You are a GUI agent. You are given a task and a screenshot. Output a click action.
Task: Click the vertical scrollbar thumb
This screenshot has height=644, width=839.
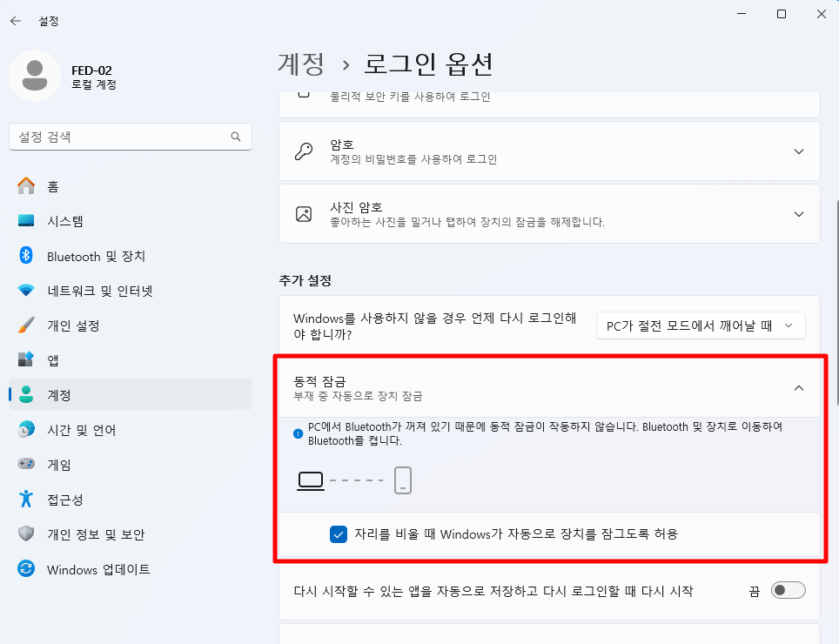coord(836,303)
